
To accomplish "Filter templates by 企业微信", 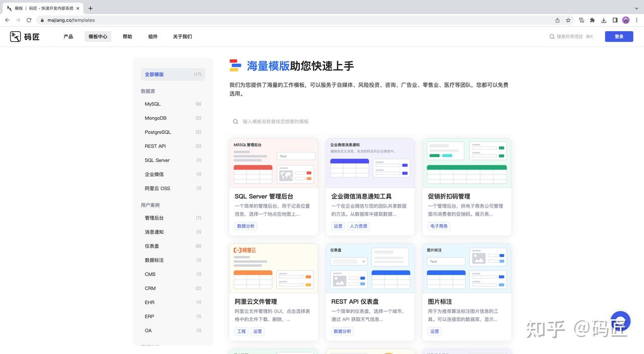I will [173, 174].
